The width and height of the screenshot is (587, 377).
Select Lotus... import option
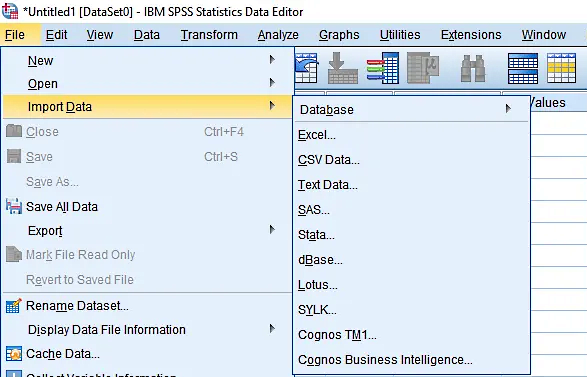(x=411, y=285)
